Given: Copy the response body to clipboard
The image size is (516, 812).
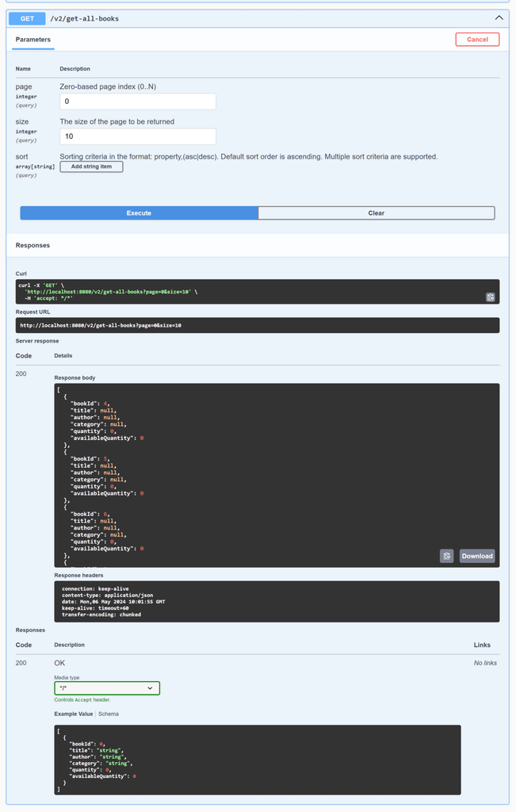Looking at the screenshot, I should (447, 556).
